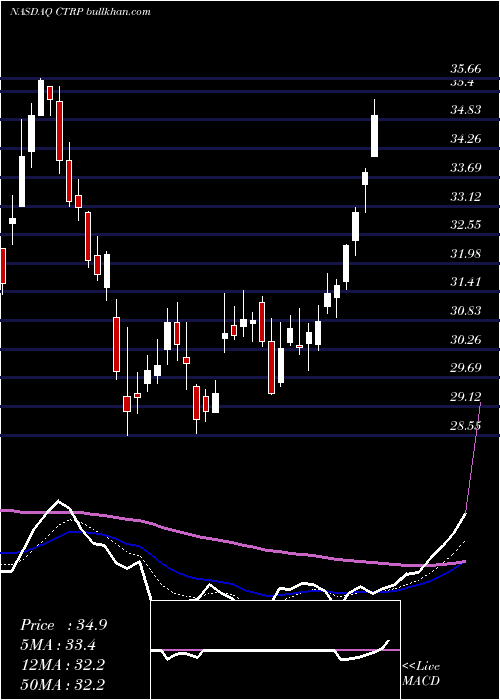This screenshot has height=700, width=500.
Task: Click the 34.83 price axis label
Action: tap(466, 109)
